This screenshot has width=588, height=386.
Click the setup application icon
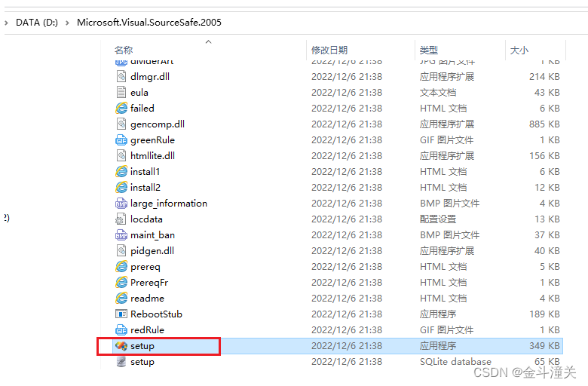click(x=121, y=346)
